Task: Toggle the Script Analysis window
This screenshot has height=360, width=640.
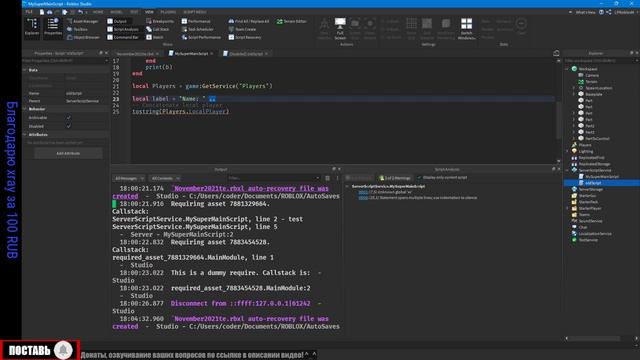Action: click(x=123, y=29)
